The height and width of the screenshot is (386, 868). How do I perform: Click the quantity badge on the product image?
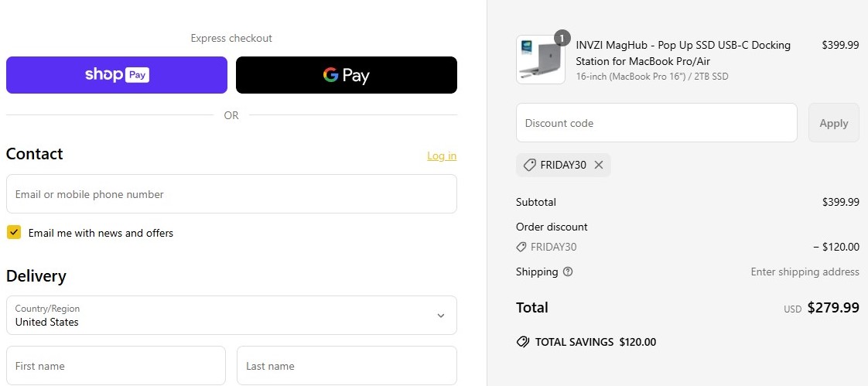[562, 38]
